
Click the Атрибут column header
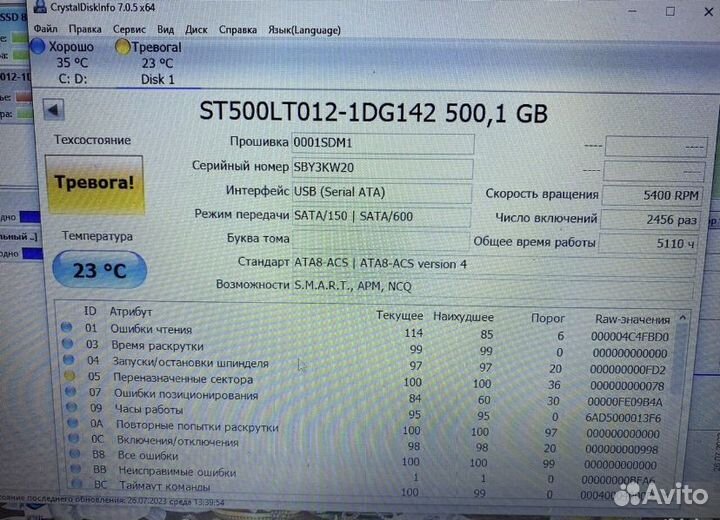pyautogui.click(x=130, y=312)
